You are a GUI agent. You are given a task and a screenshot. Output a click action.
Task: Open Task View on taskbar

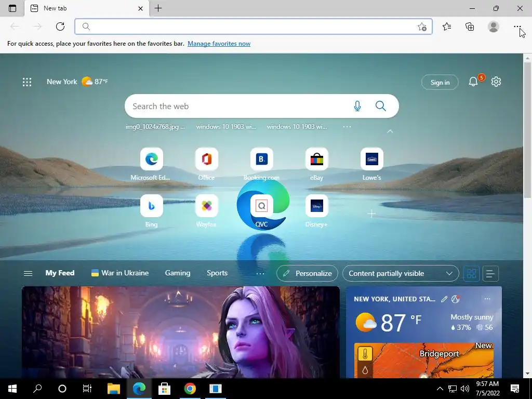87,389
